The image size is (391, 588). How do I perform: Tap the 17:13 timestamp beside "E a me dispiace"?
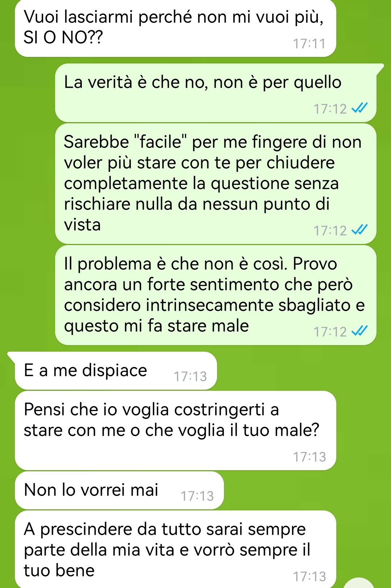pyautogui.click(x=190, y=376)
